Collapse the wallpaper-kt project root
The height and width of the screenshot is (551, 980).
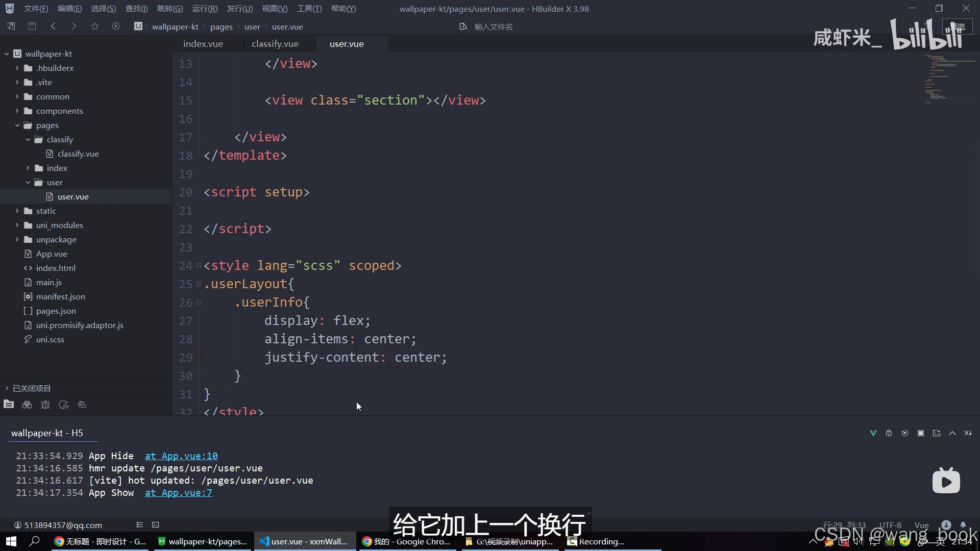click(x=7, y=54)
